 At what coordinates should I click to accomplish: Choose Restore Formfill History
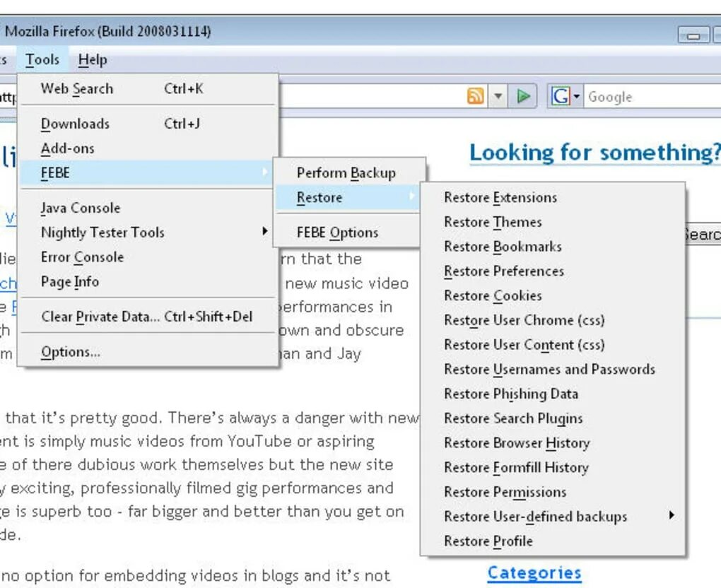[553, 467]
